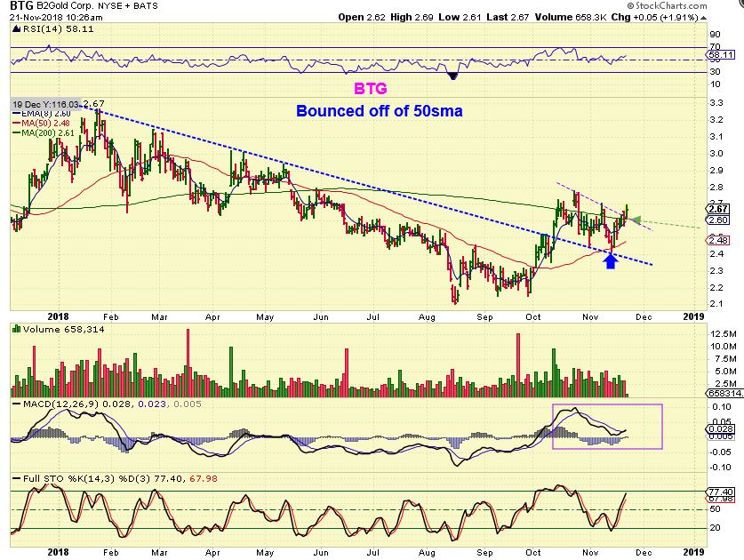Click the green MA(200) legend line marker
Viewport: 744px width, 560px height.
[16, 132]
